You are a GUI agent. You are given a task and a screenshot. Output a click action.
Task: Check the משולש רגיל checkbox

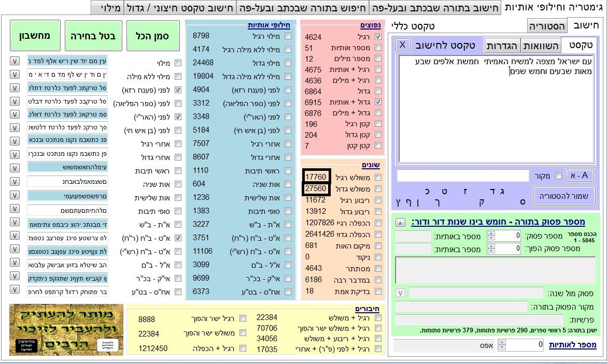pyautogui.click(x=378, y=178)
